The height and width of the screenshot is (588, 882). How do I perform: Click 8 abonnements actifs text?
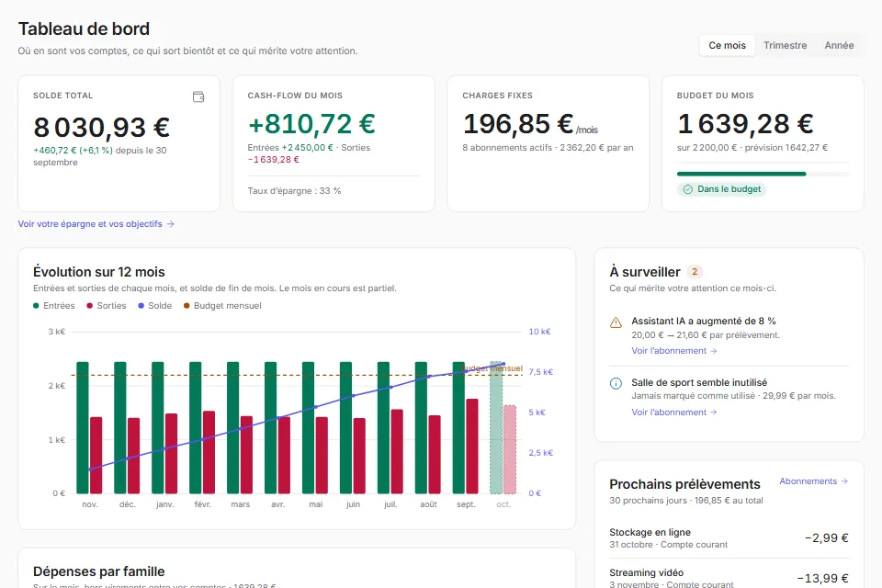pos(507,147)
